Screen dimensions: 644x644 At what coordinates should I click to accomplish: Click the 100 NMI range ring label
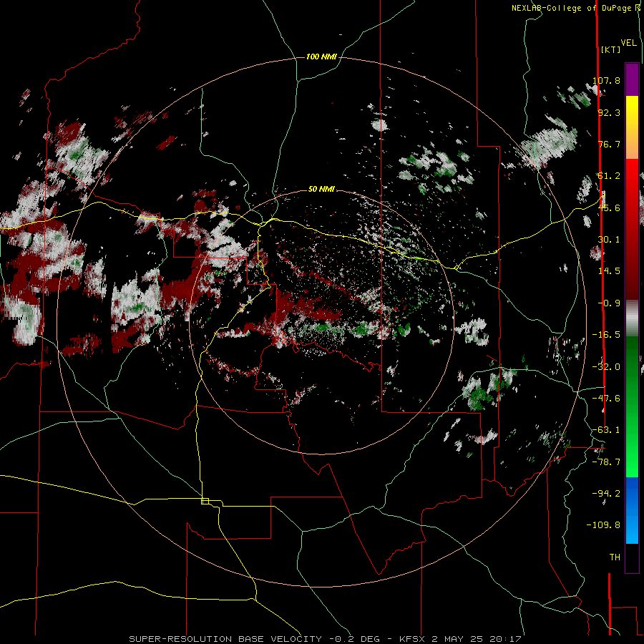click(321, 57)
